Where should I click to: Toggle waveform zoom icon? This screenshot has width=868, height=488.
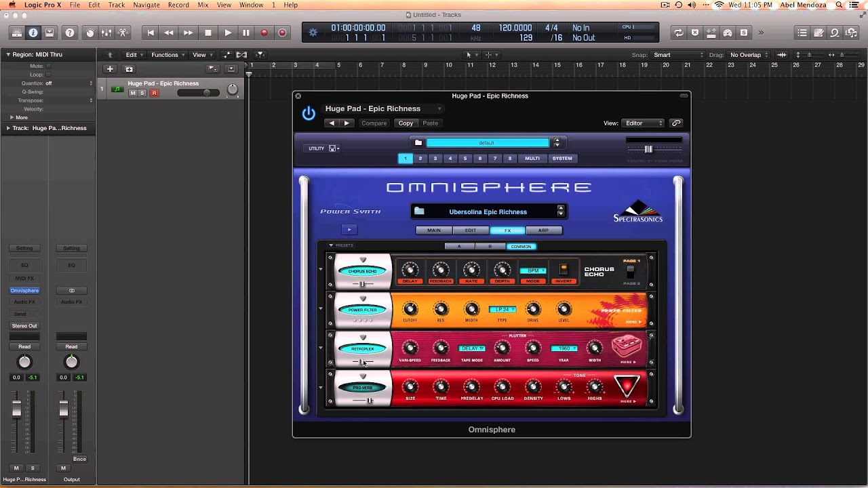(782, 55)
